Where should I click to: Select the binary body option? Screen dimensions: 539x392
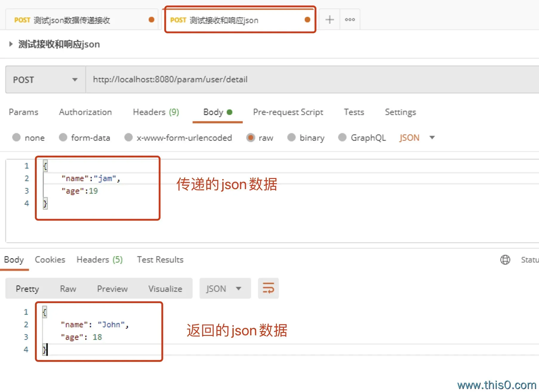point(291,138)
